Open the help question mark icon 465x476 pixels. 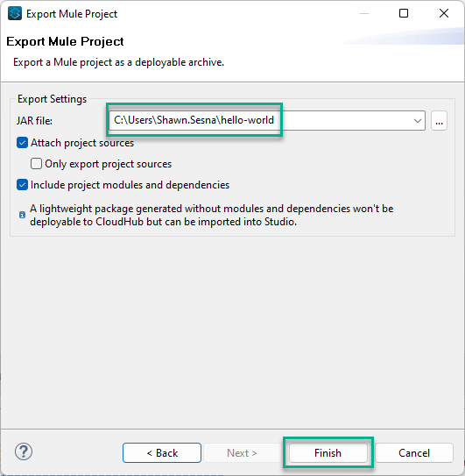(x=24, y=451)
